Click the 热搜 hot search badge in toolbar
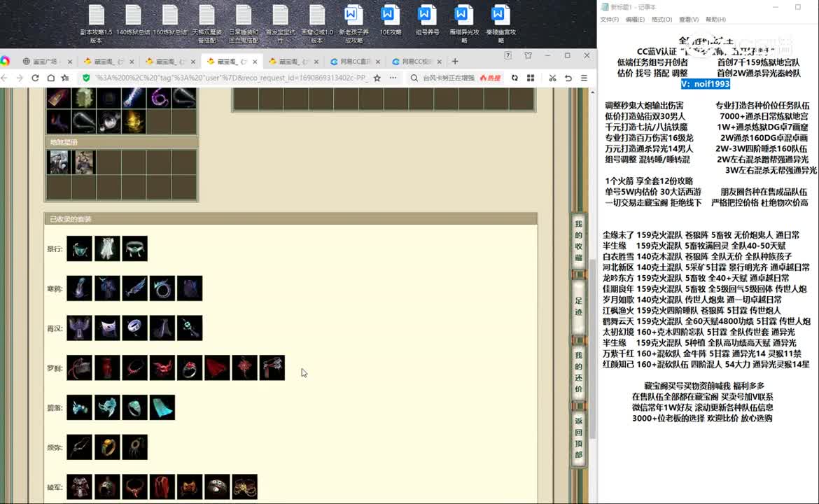 [x=491, y=78]
